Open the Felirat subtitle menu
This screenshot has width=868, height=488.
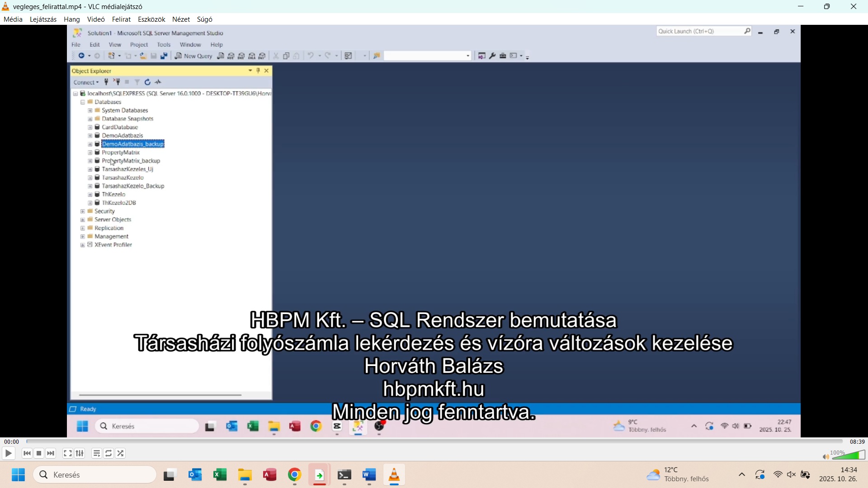point(121,19)
